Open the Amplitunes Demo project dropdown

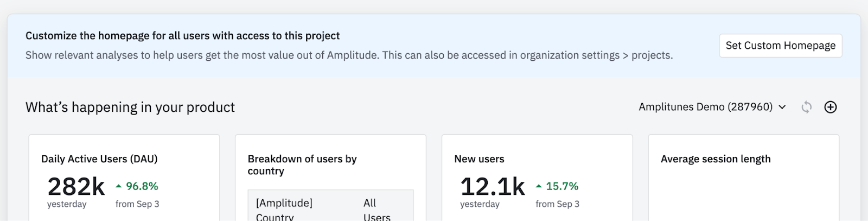point(712,107)
